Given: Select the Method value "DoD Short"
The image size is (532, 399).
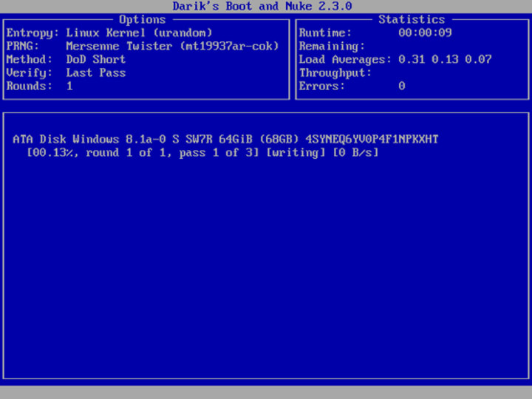Looking at the screenshot, I should 95,59.
